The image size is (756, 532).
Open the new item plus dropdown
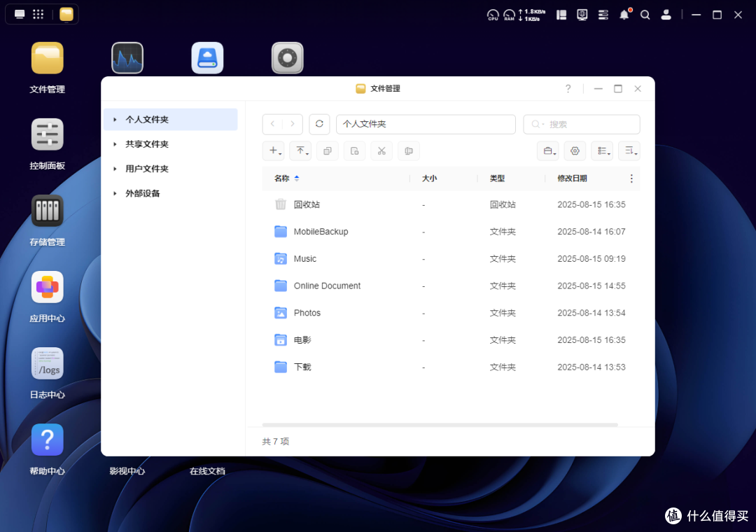click(274, 151)
